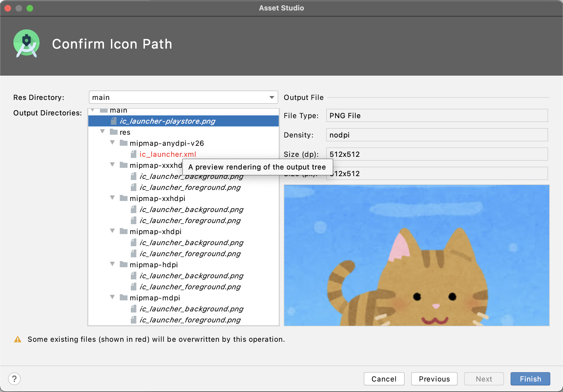Collapse the mipmap-xhdpi disclosure triangle

coord(112,231)
